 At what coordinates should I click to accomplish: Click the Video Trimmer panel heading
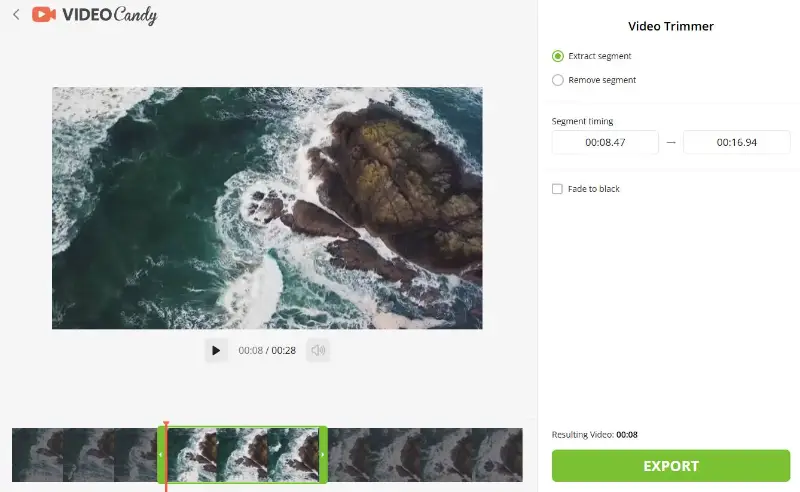point(670,26)
